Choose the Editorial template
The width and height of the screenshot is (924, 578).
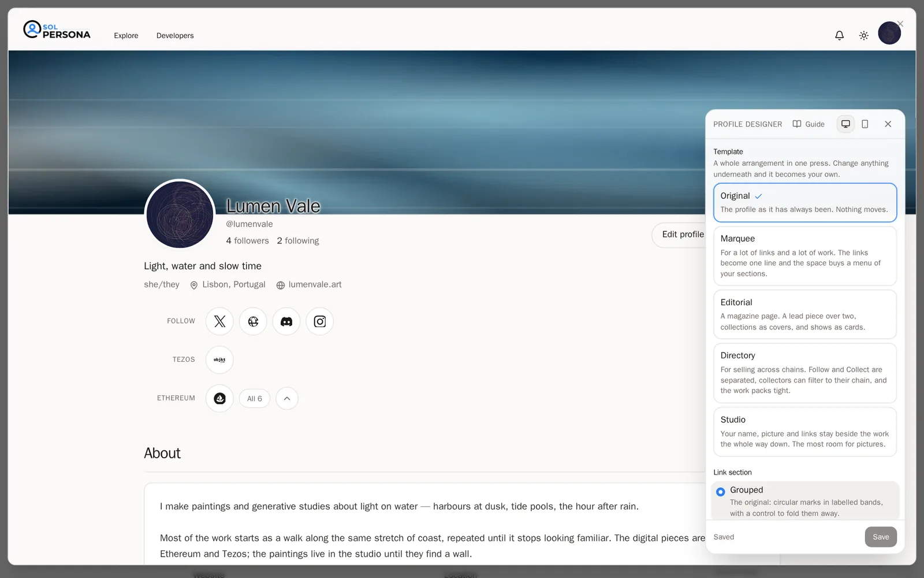pyautogui.click(x=805, y=314)
